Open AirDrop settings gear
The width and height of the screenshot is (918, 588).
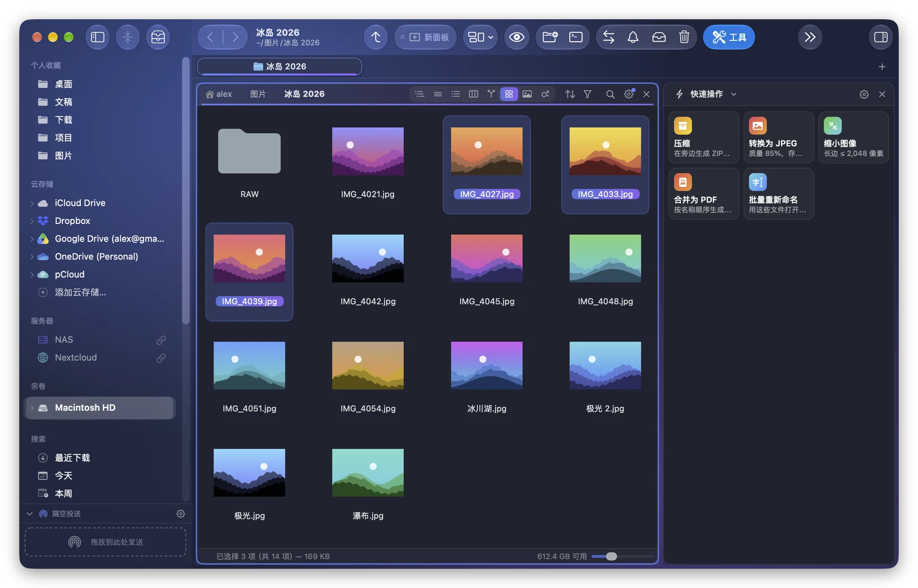click(181, 514)
